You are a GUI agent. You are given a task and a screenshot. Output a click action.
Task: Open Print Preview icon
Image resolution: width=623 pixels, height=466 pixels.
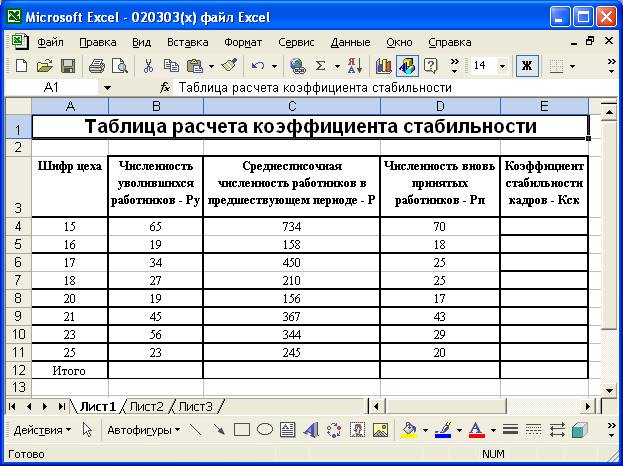[x=120, y=66]
